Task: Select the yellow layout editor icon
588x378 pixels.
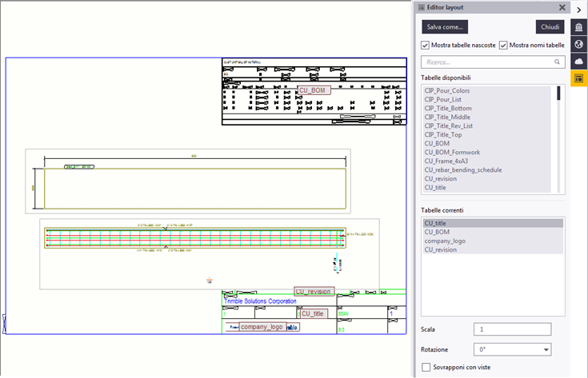Action: [x=578, y=78]
